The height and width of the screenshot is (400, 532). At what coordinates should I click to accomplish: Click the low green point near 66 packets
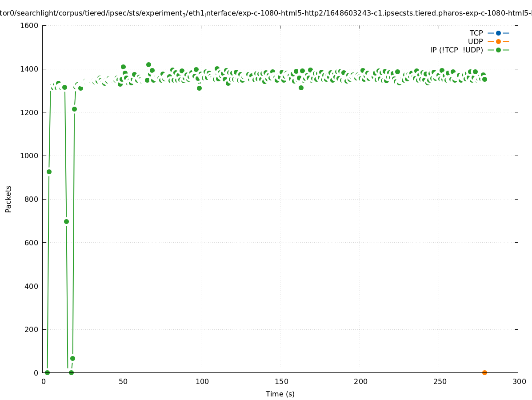72,358
